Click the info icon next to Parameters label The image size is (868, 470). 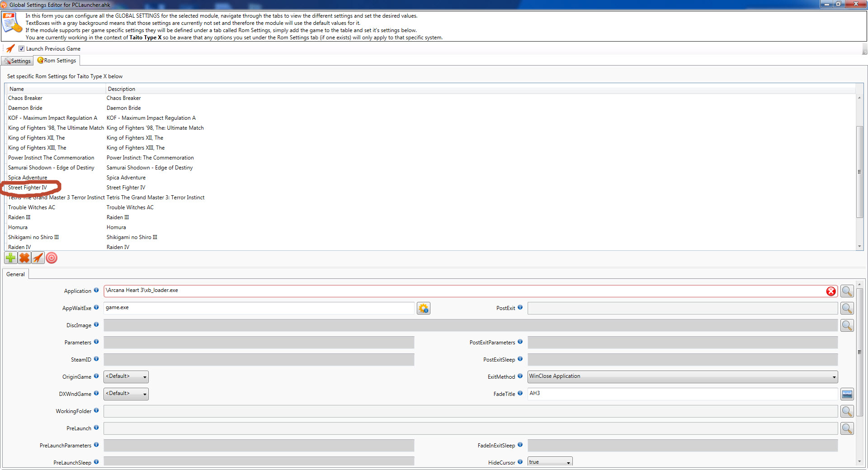pos(96,342)
